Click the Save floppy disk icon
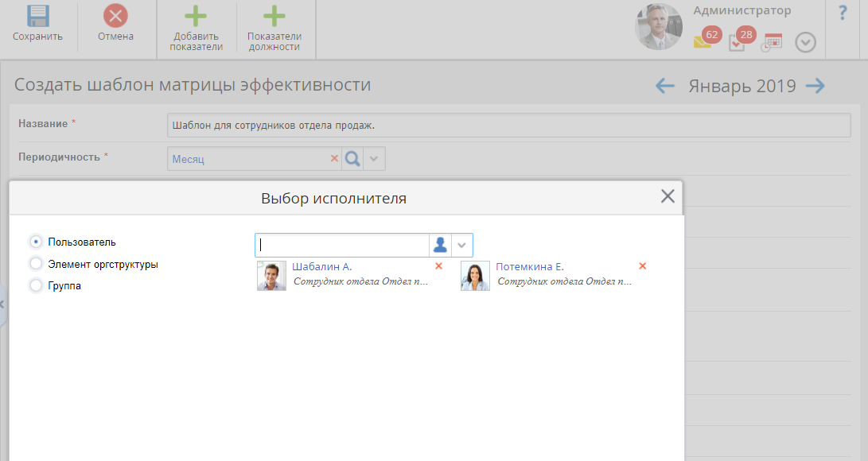868x461 pixels. coord(37,17)
